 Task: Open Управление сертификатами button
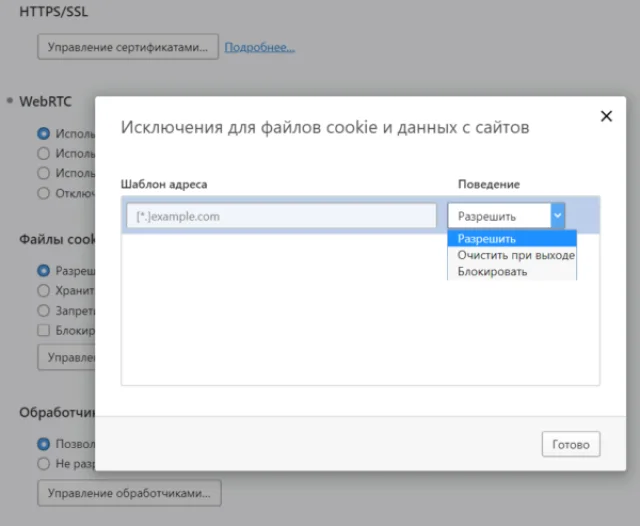128,47
